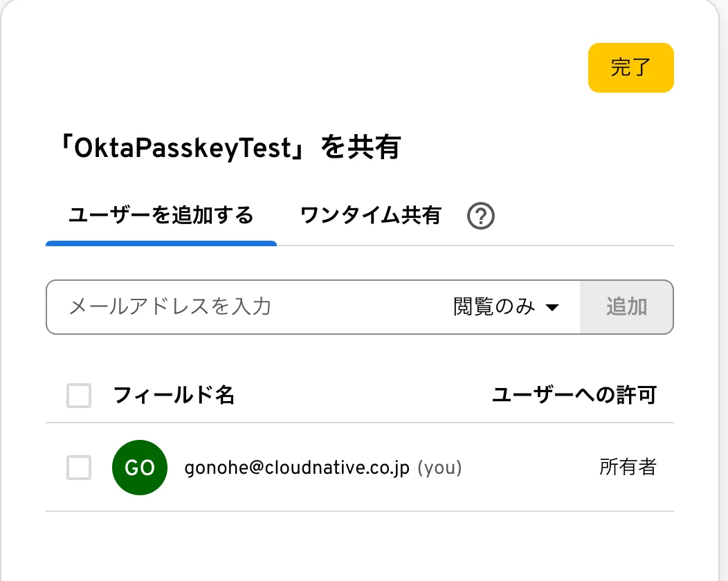Click the フィールド名 column header
The height and width of the screenshot is (581, 728).
(x=174, y=396)
